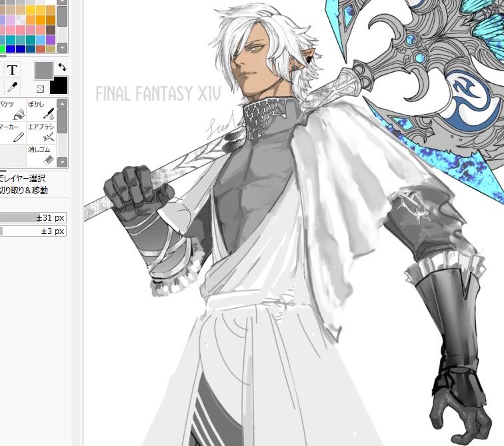Open the black background color box
The height and width of the screenshot is (446, 504).
pyautogui.click(x=59, y=85)
